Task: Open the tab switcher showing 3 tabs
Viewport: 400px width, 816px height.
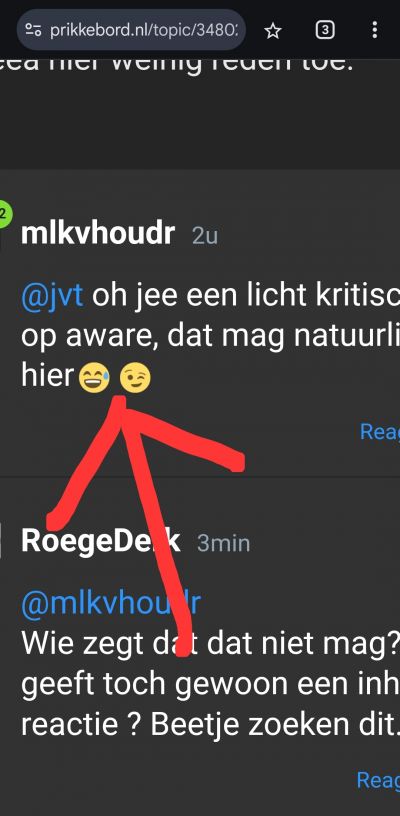Action: (x=325, y=31)
